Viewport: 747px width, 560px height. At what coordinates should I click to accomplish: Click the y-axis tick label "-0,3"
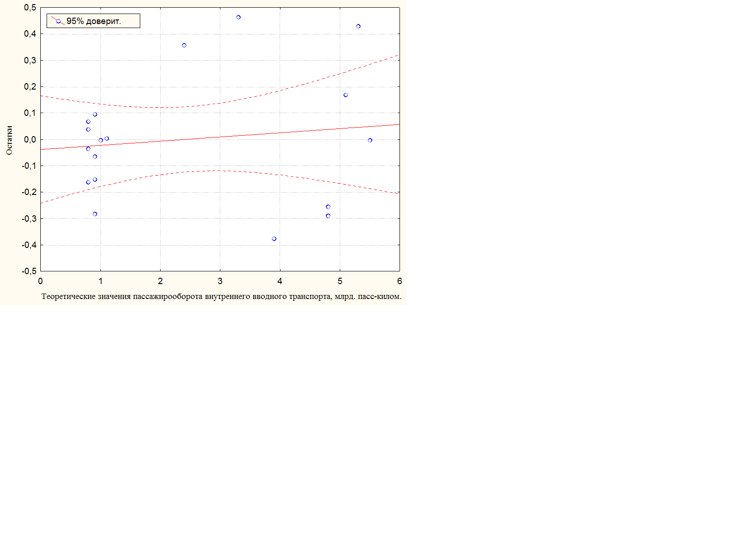tap(29, 218)
